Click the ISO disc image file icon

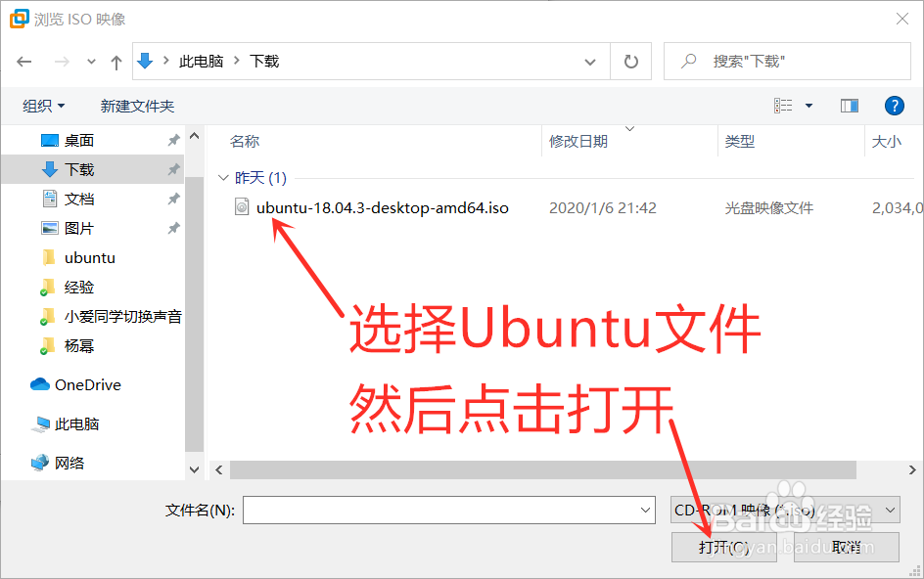point(242,206)
